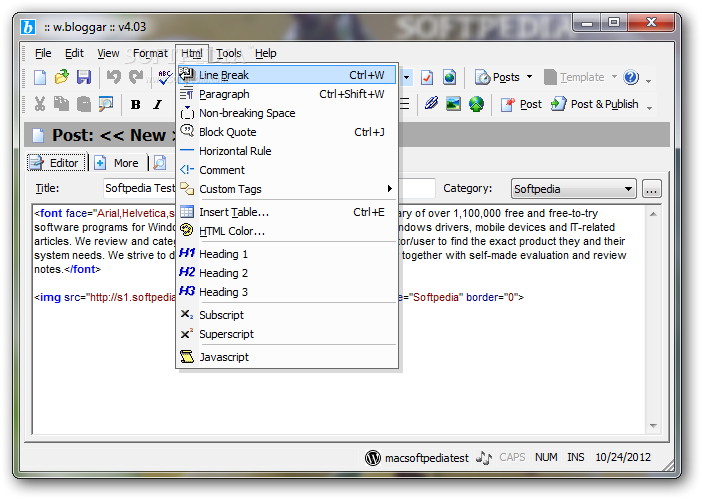This screenshot has width=702, height=499.
Task: Choose Subscript menu item
Action: point(287,315)
